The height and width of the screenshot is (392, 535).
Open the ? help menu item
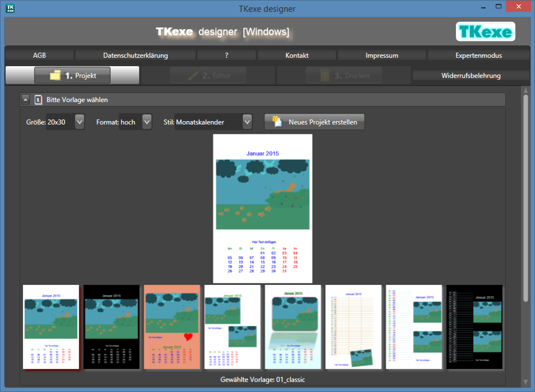(x=227, y=55)
